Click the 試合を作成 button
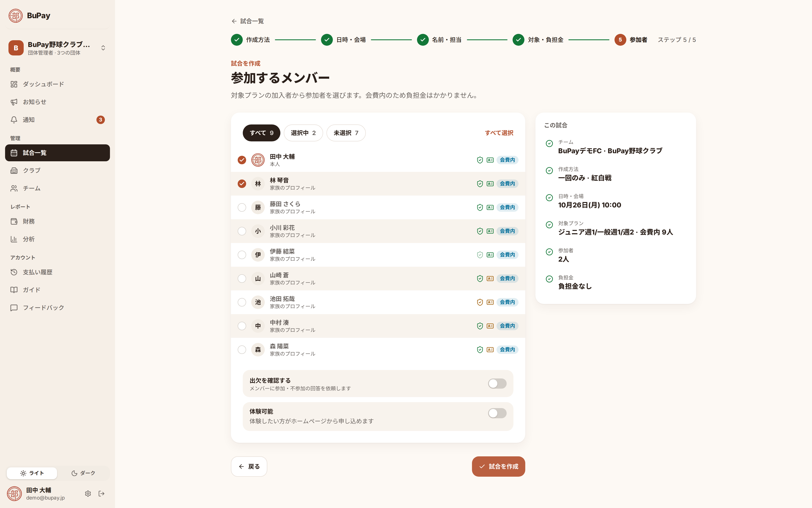812x508 pixels. click(x=498, y=466)
